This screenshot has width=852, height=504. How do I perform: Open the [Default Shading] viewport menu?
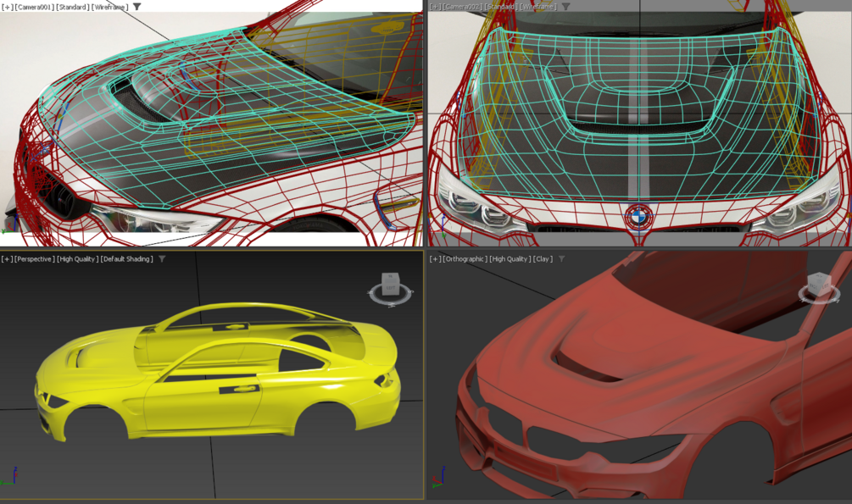click(x=127, y=259)
